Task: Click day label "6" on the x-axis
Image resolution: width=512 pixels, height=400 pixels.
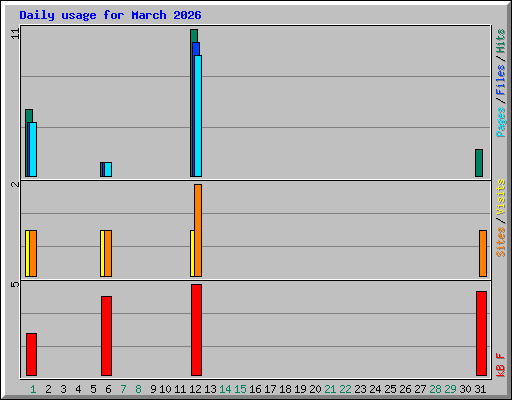Action: tap(108, 389)
